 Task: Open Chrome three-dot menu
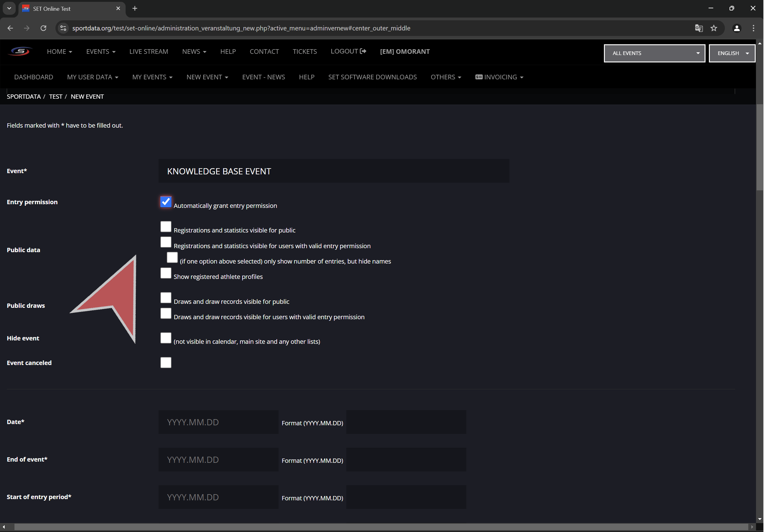(753, 28)
